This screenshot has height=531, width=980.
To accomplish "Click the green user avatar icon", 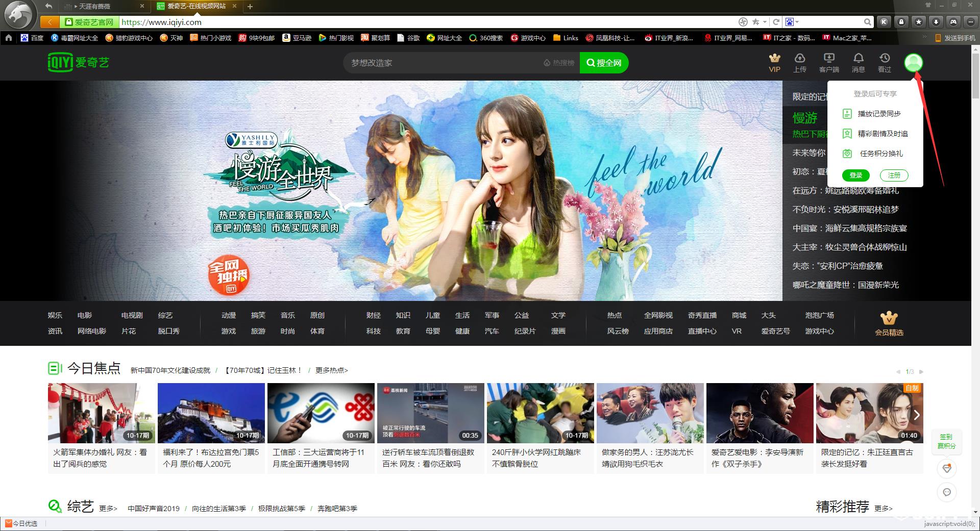I will (x=914, y=63).
